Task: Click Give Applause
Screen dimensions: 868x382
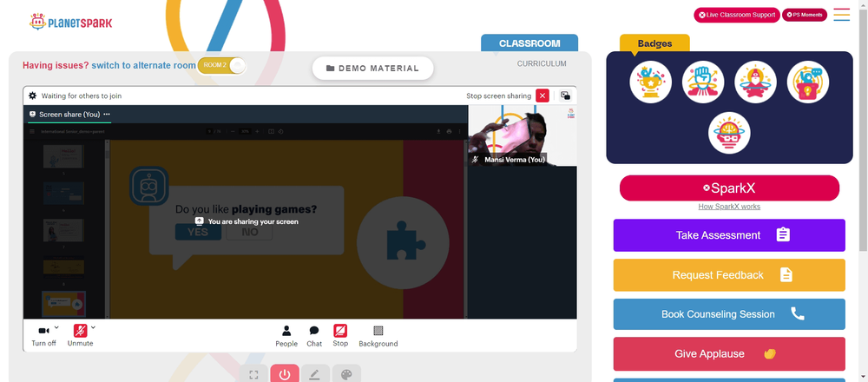Action: tap(729, 353)
